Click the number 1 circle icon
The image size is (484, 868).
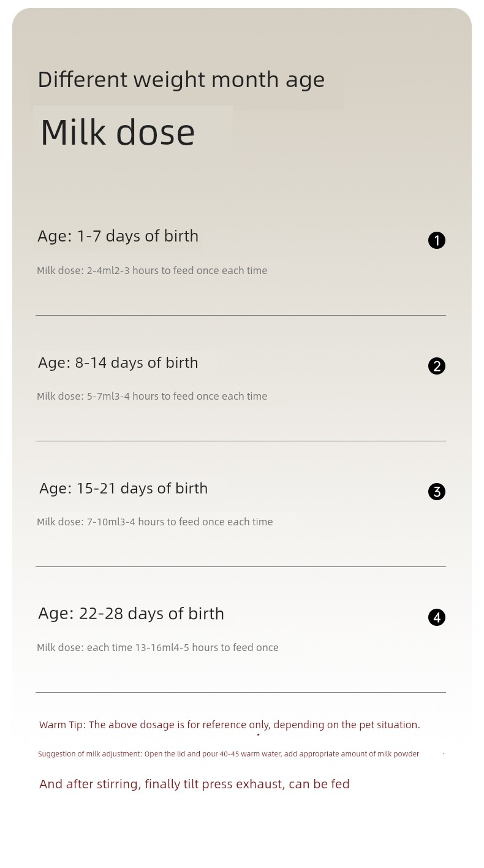437,240
